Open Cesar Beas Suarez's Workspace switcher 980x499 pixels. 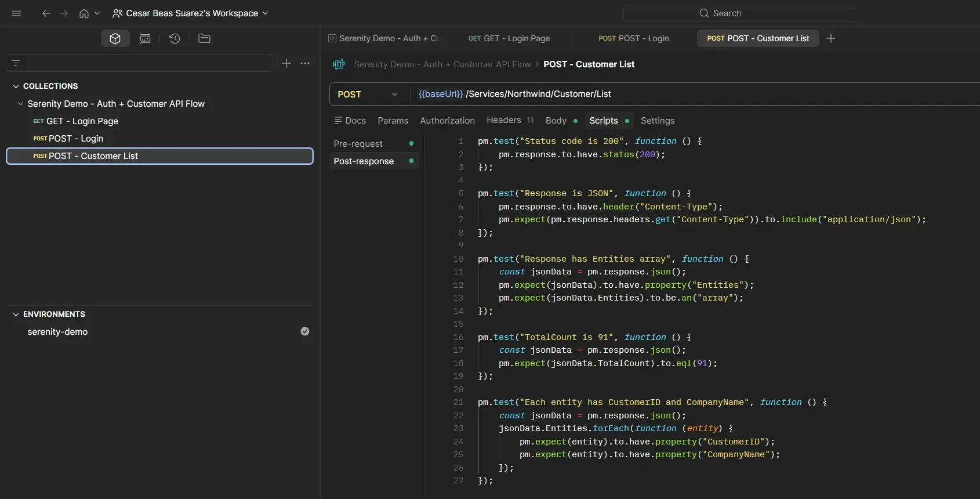[x=191, y=13]
